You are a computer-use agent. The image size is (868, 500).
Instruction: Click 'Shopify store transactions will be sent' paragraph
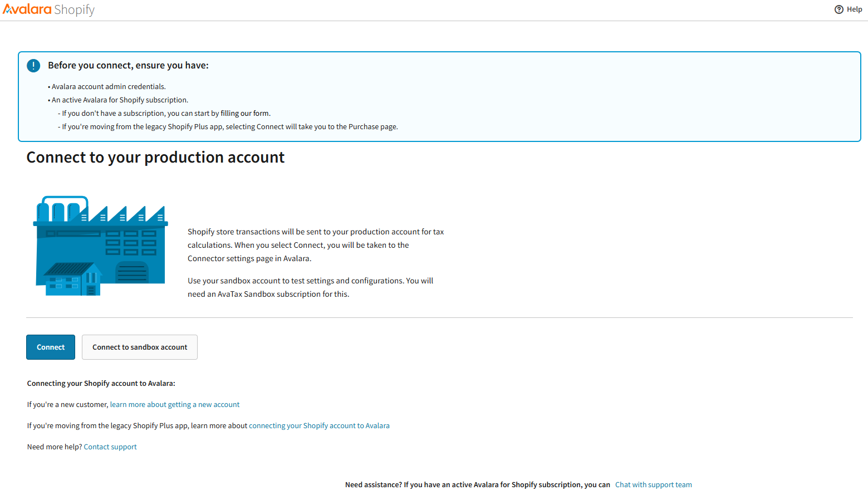click(316, 246)
